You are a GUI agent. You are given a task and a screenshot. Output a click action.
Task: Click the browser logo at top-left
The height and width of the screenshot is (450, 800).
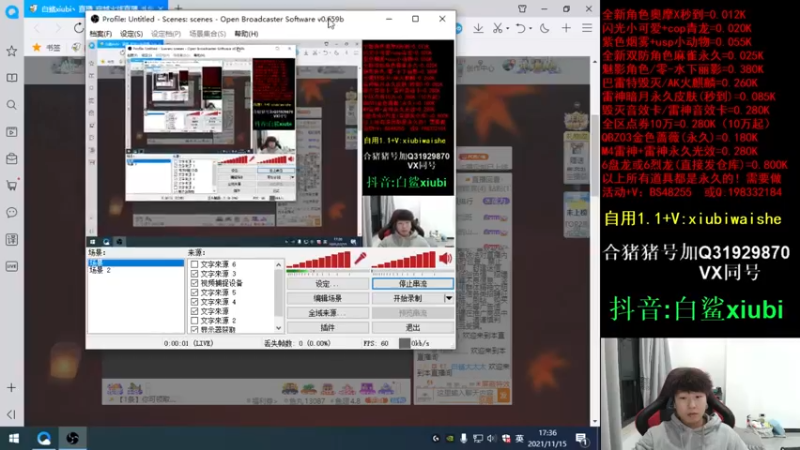(12, 11)
